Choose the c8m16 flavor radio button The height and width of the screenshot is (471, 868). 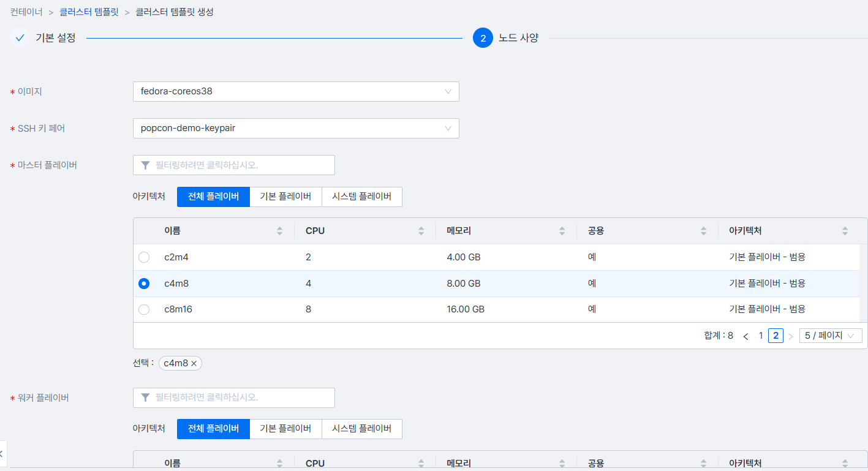144,310
